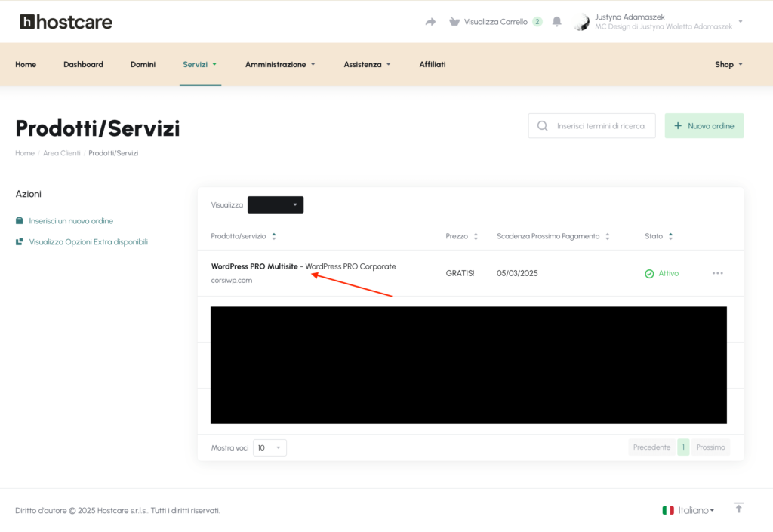Expand the Assistenza menu

click(368, 65)
